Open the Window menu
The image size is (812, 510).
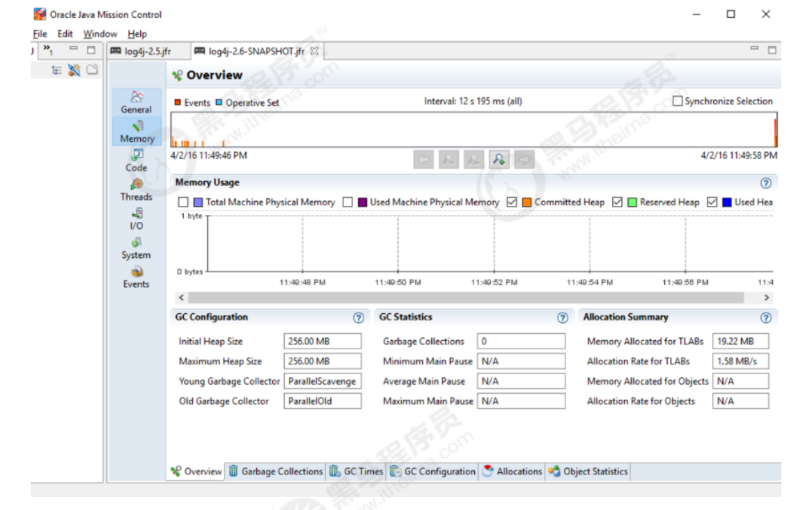pos(100,33)
